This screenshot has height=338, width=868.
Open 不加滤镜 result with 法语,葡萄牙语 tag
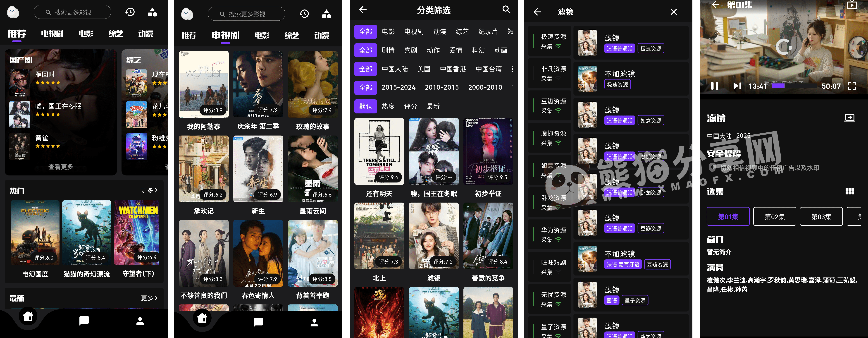(x=631, y=259)
